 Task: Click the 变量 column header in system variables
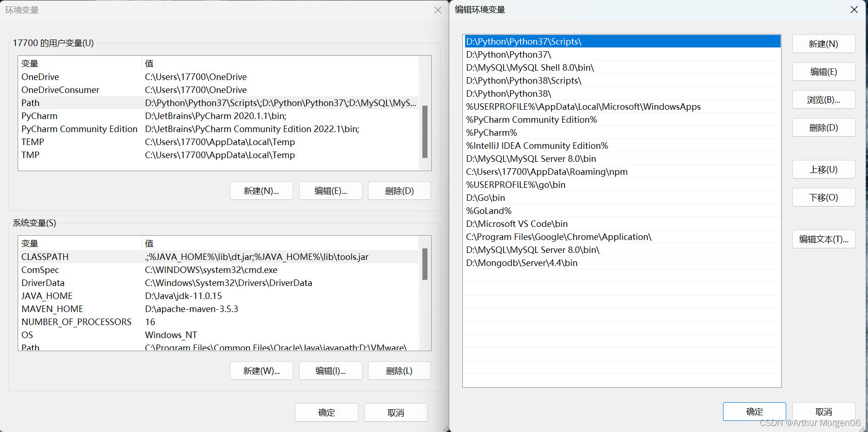(x=80, y=243)
